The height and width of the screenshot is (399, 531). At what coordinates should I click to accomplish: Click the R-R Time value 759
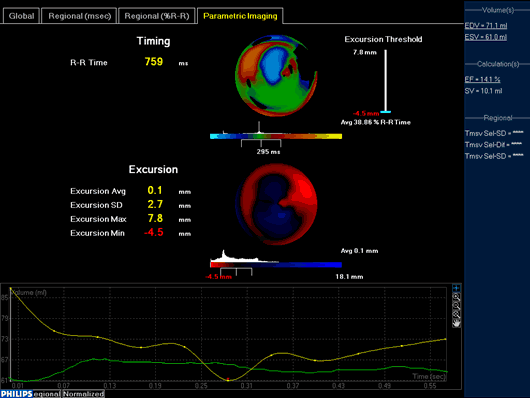pos(154,62)
